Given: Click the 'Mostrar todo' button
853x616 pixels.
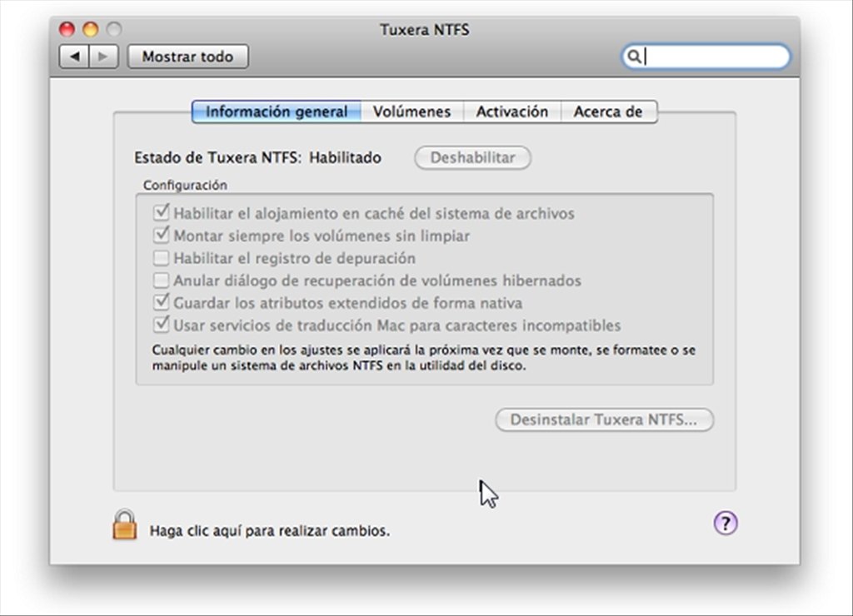Looking at the screenshot, I should [187, 57].
